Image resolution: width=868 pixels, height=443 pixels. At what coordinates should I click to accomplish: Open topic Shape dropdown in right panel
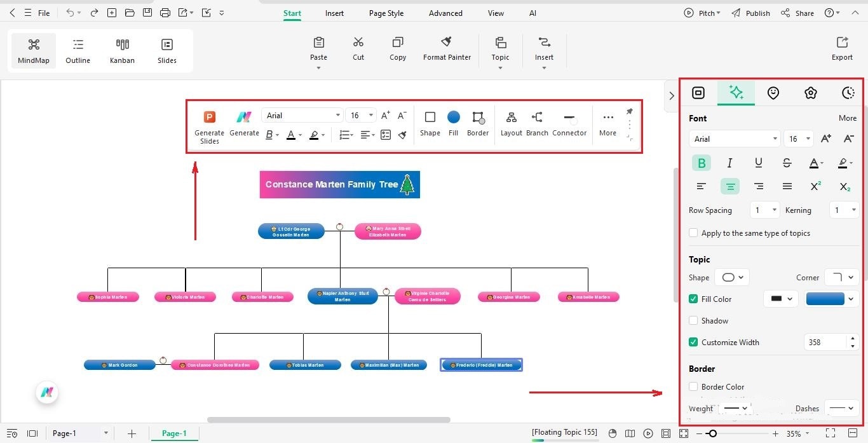732,277
